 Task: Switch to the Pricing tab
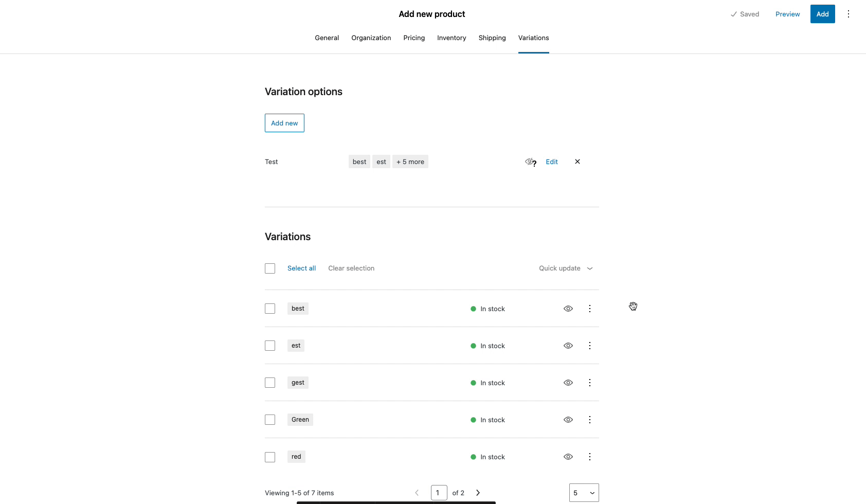413,38
